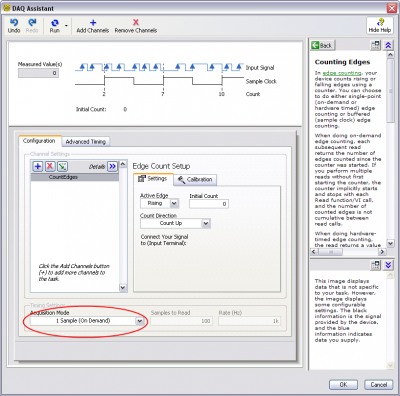This screenshot has height=396, width=400.
Task: Click the Rate (Hz) field
Action: click(x=249, y=321)
